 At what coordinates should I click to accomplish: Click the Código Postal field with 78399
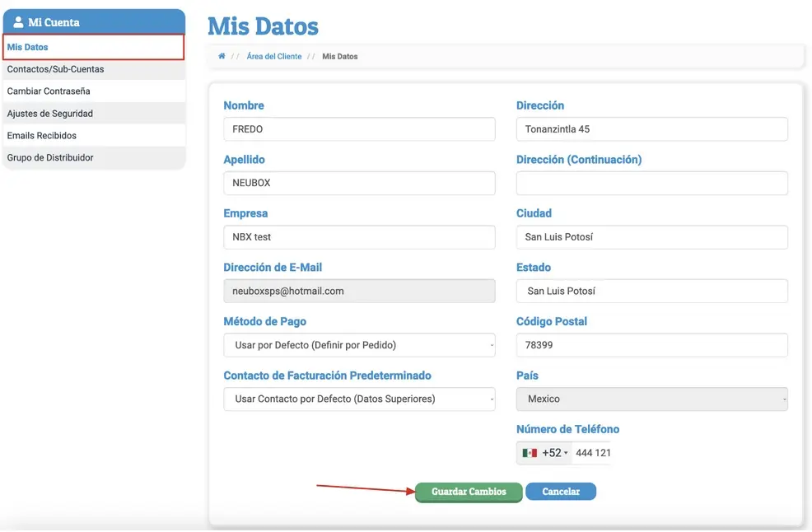[652, 345]
